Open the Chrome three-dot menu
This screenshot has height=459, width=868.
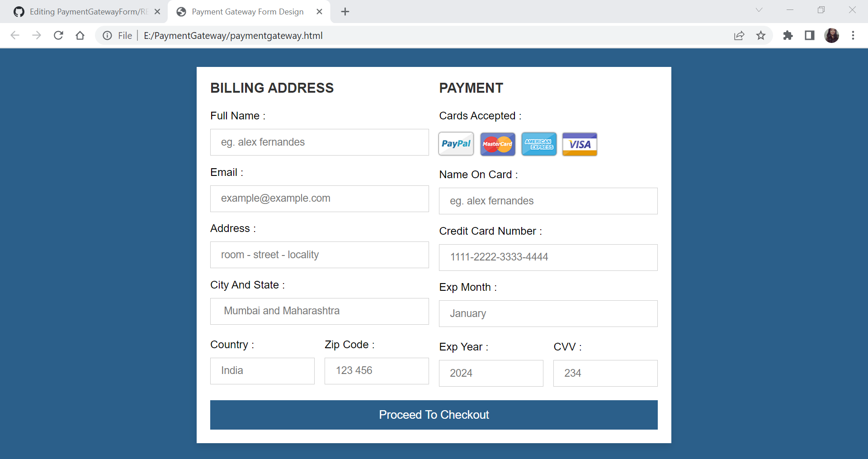click(854, 35)
